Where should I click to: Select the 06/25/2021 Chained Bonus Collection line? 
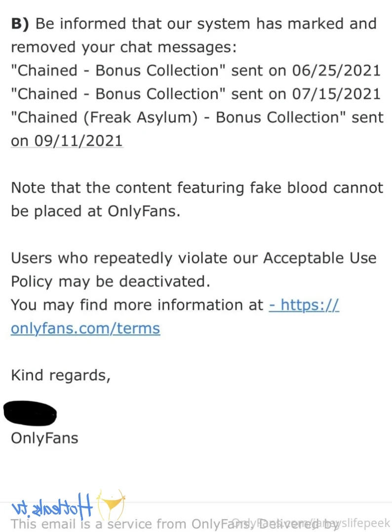coord(196,70)
